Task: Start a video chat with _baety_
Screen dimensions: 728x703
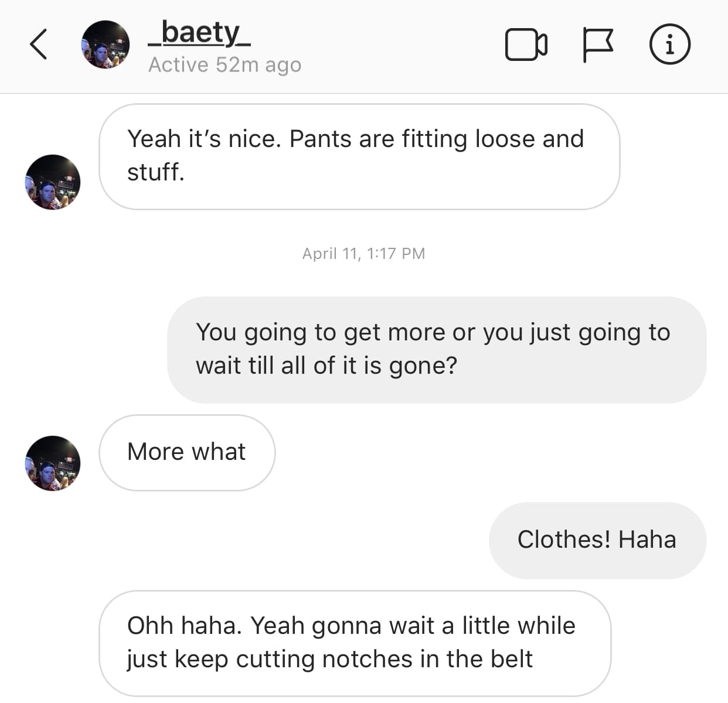Action: click(x=526, y=45)
